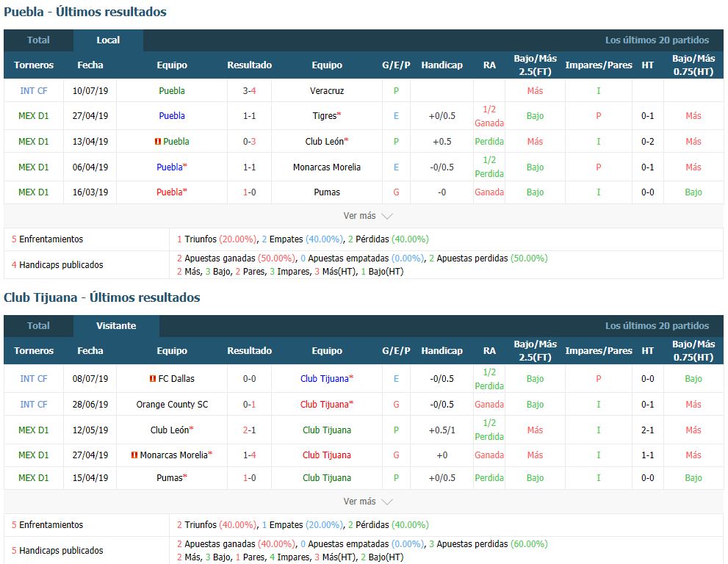
Task: Open INT CF link on 08/07/19 row
Action: tap(34, 379)
